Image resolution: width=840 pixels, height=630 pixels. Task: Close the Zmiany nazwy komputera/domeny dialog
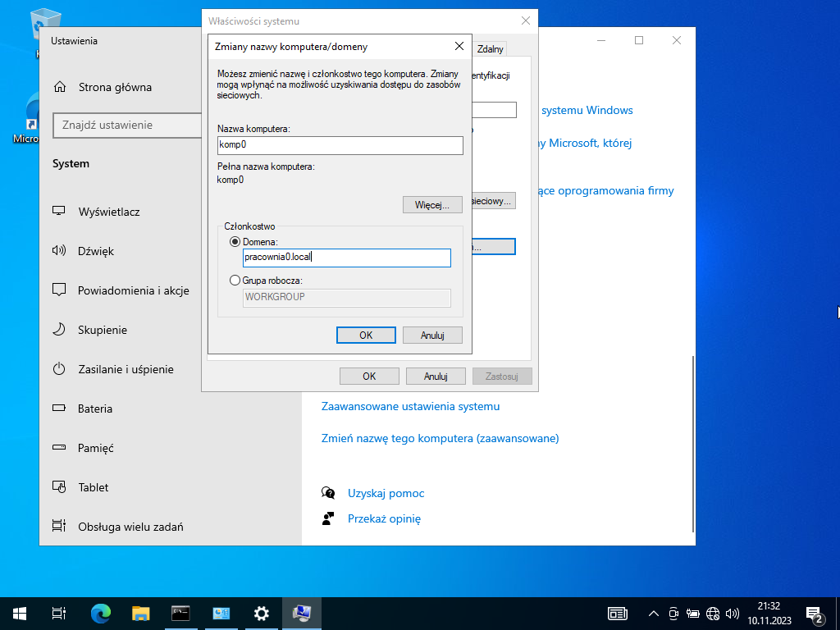pos(459,47)
